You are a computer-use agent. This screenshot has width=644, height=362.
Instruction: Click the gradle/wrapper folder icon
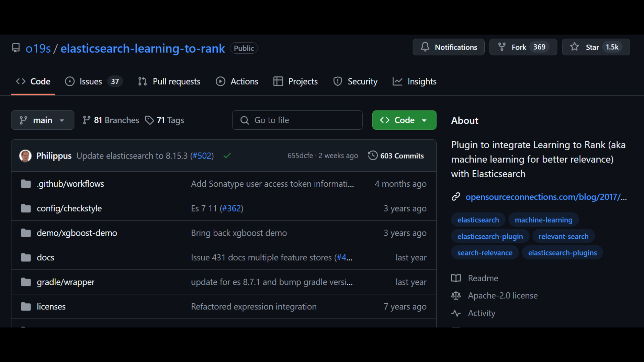pos(26,282)
